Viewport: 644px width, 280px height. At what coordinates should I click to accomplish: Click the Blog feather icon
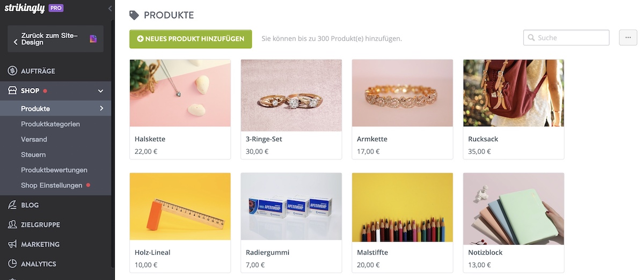point(12,205)
